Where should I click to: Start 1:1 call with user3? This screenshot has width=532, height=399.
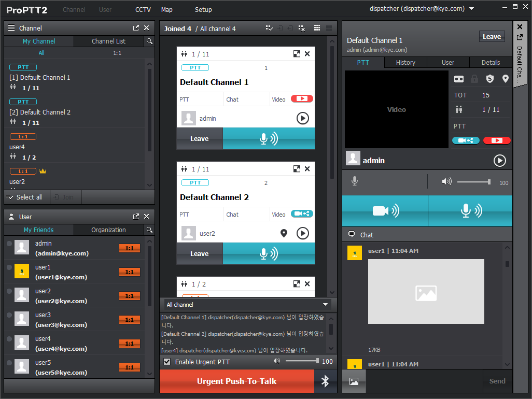coord(129,320)
